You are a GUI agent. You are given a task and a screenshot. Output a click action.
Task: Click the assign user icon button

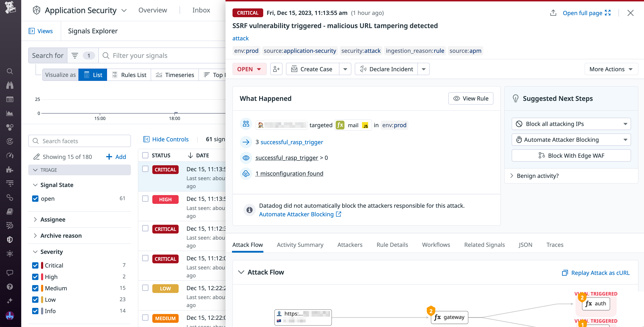(276, 69)
